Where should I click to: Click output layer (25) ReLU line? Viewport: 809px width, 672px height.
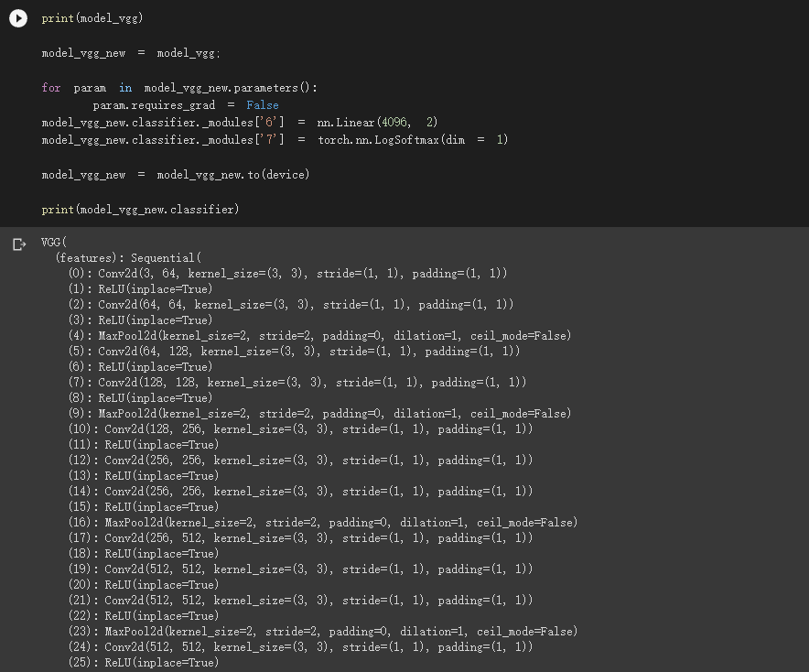click(144, 663)
